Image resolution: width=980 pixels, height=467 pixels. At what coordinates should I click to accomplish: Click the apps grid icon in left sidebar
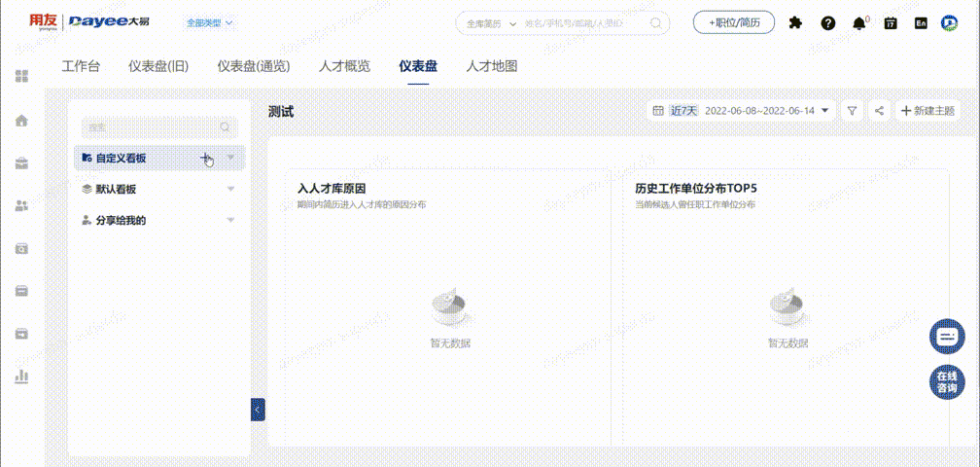coord(21,76)
